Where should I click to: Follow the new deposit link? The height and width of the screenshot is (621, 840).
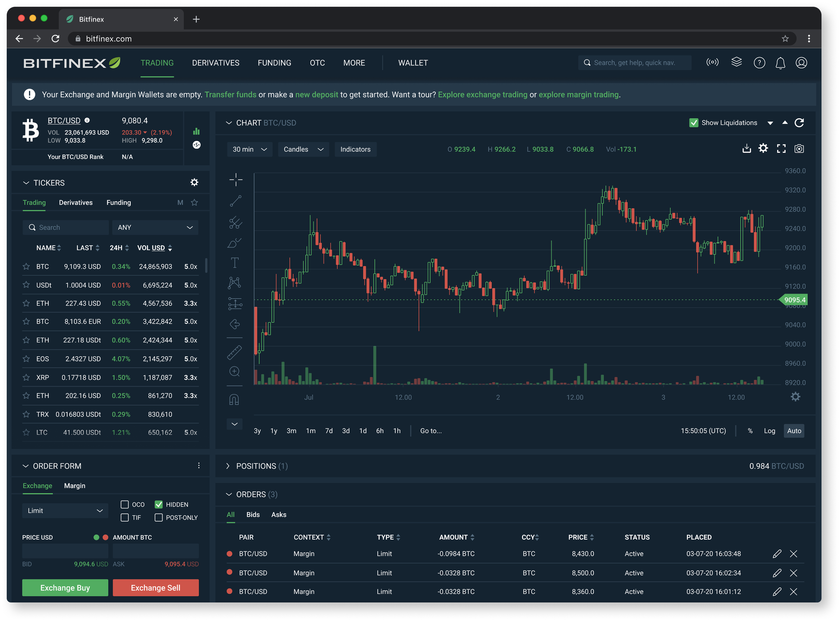(x=316, y=94)
